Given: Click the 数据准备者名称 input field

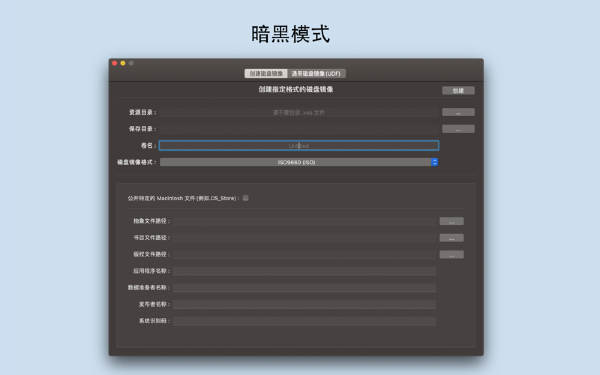Looking at the screenshot, I should tap(304, 288).
